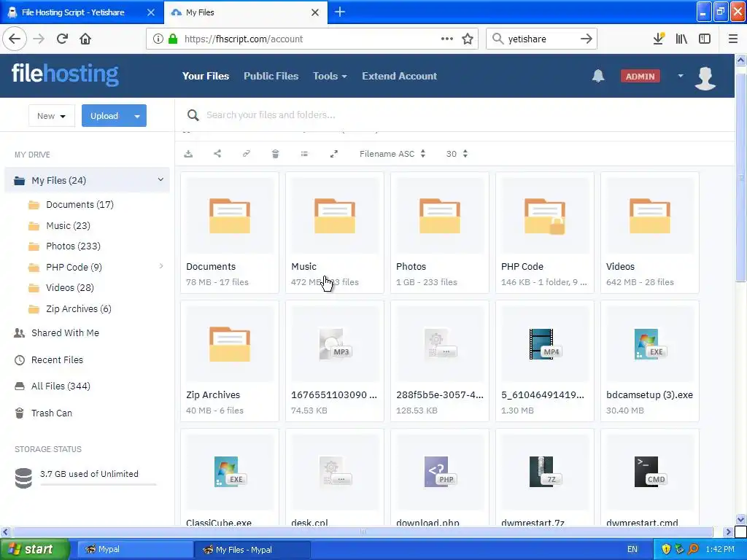This screenshot has height=560, width=747.
Task: Reload the page with refresh icon
Action: 62,39
